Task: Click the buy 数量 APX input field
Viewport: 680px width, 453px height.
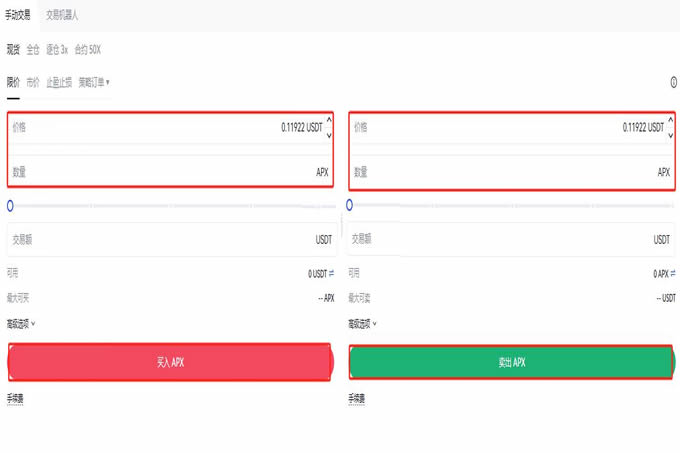Action: (x=170, y=172)
